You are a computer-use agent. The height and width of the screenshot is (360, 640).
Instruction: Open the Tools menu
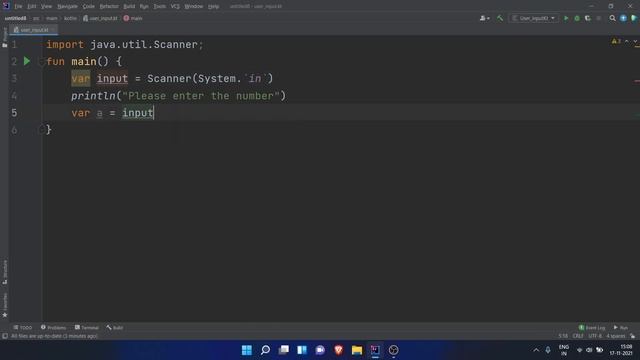160,7
